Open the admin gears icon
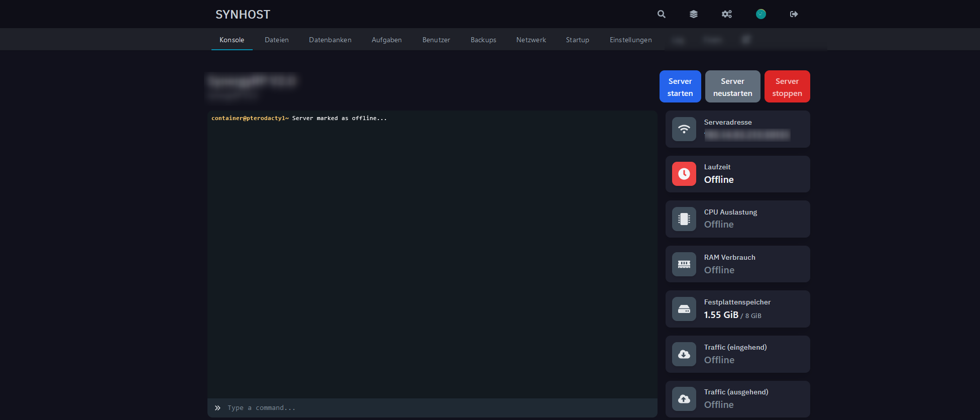 pyautogui.click(x=727, y=14)
